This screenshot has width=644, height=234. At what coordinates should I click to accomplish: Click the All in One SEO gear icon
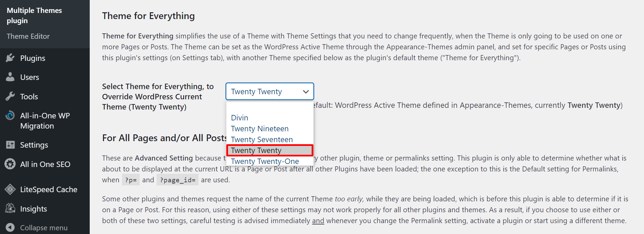pos(10,164)
